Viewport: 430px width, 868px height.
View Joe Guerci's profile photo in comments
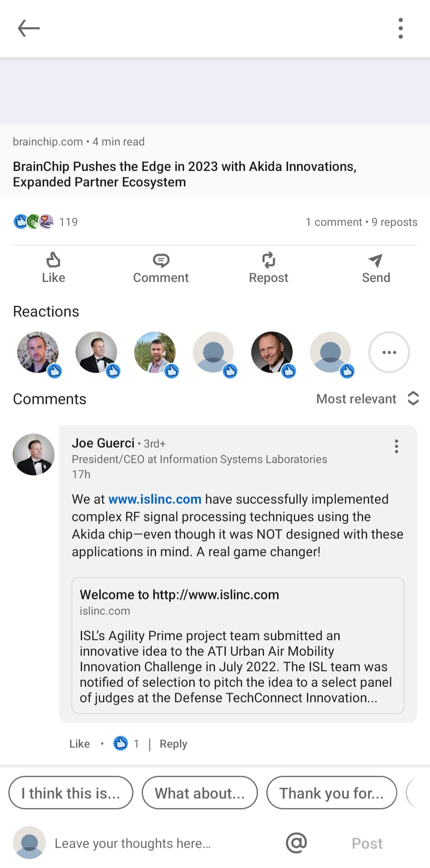pyautogui.click(x=33, y=454)
